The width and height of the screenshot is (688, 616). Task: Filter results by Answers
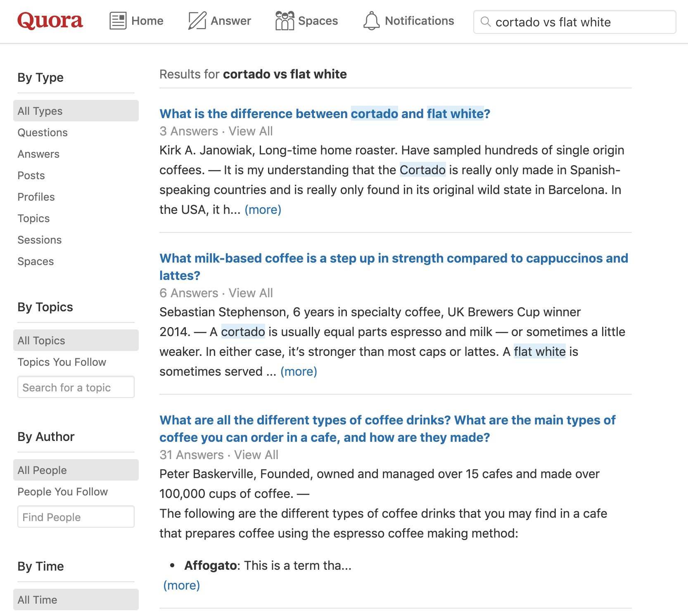[38, 154]
